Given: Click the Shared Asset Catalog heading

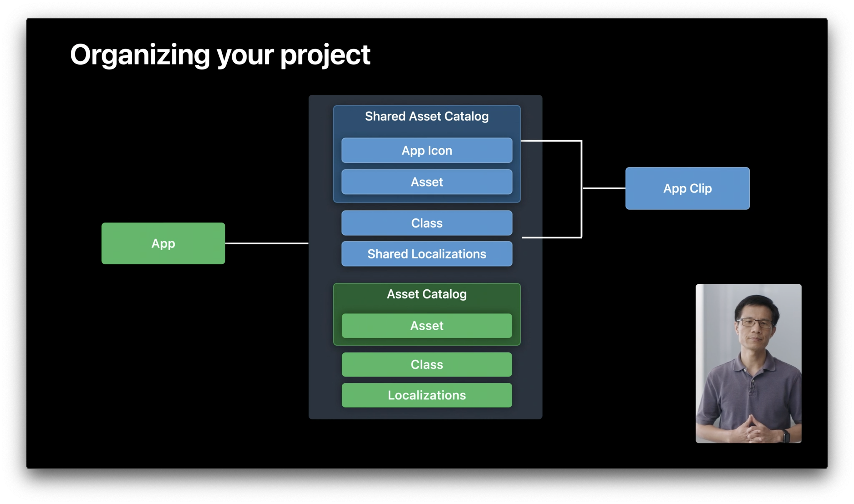Looking at the screenshot, I should click(427, 116).
